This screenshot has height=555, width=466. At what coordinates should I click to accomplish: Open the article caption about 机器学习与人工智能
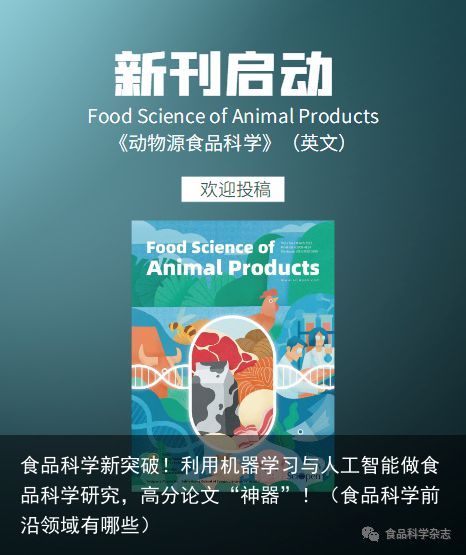[230, 496]
